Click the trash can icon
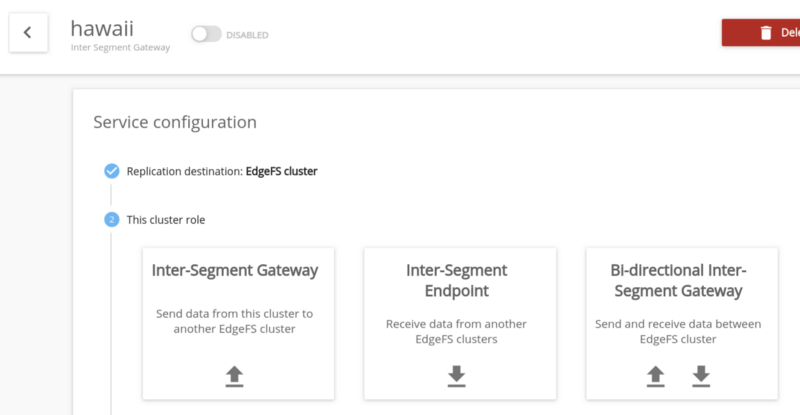Image resolution: width=800 pixels, height=415 pixels. (x=766, y=33)
